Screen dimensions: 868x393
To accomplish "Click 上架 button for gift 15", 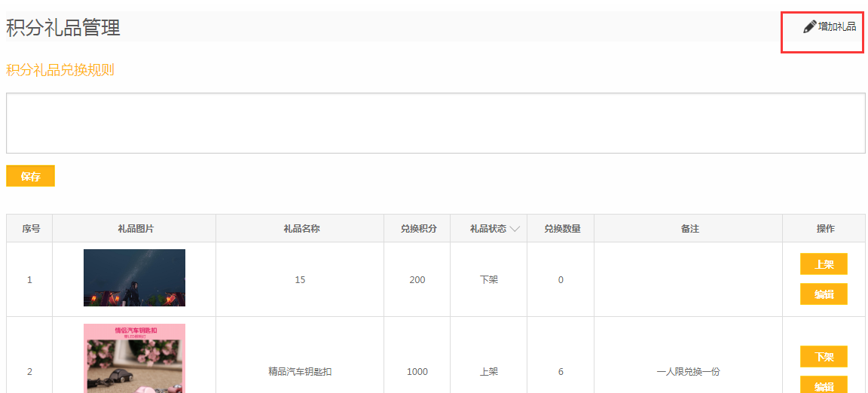I will click(x=824, y=264).
